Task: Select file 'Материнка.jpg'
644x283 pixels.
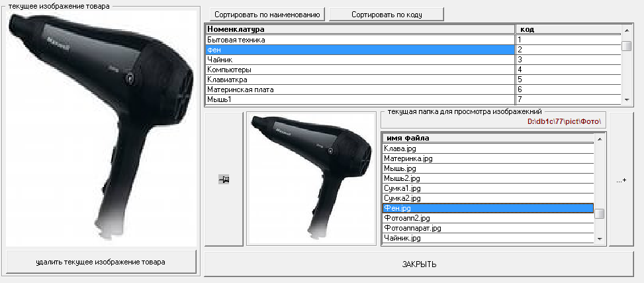Action: click(x=488, y=158)
